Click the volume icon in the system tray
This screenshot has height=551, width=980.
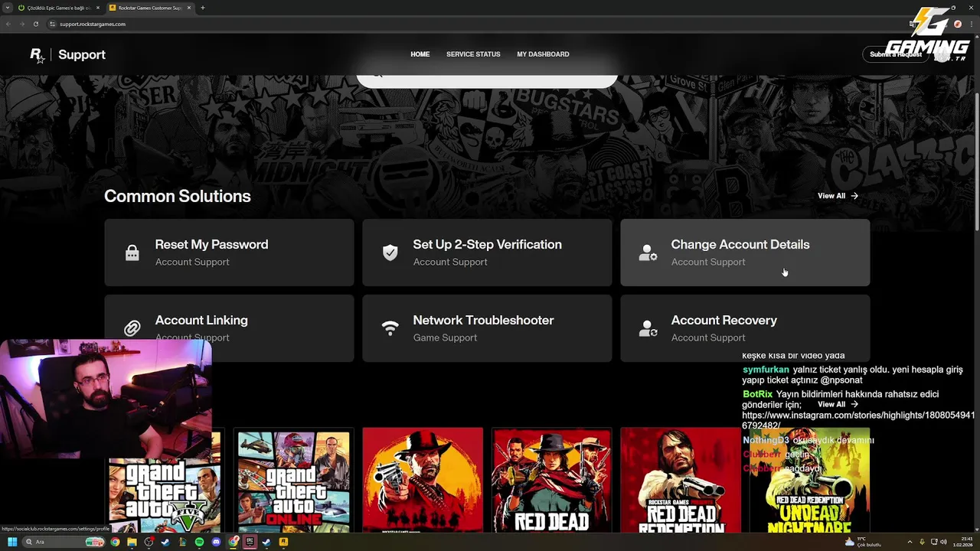pos(944,542)
